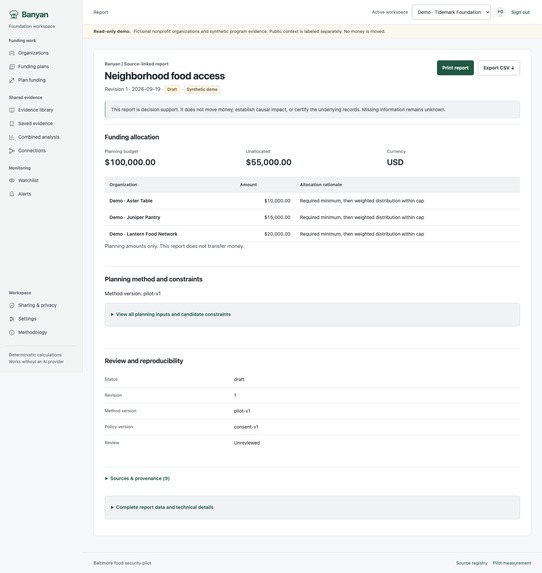Click the Synthetic demo badge
Screen dimensions: 542x573
(x=202, y=90)
